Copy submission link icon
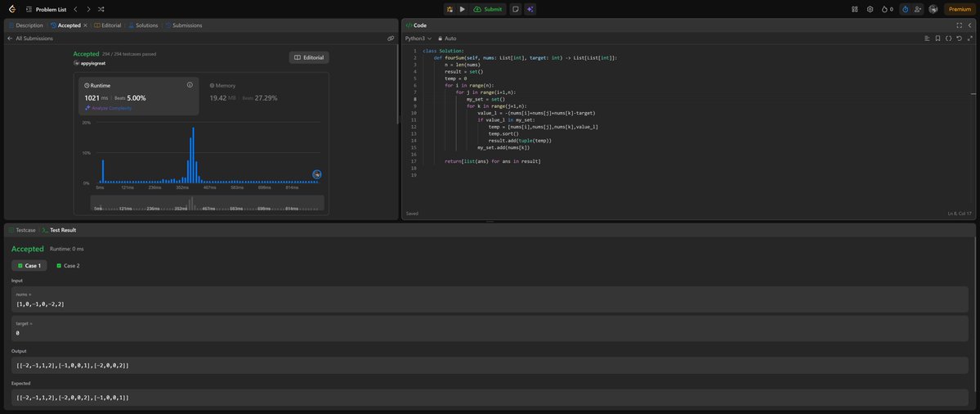980x414 pixels. pos(391,38)
